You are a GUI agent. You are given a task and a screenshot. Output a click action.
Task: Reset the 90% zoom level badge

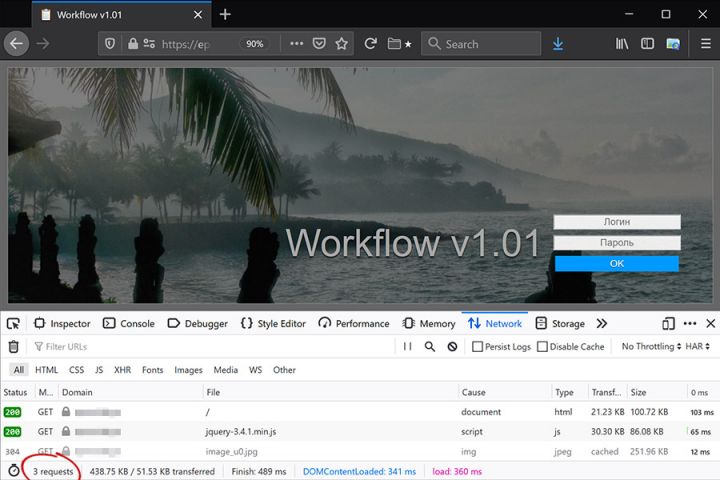(254, 44)
